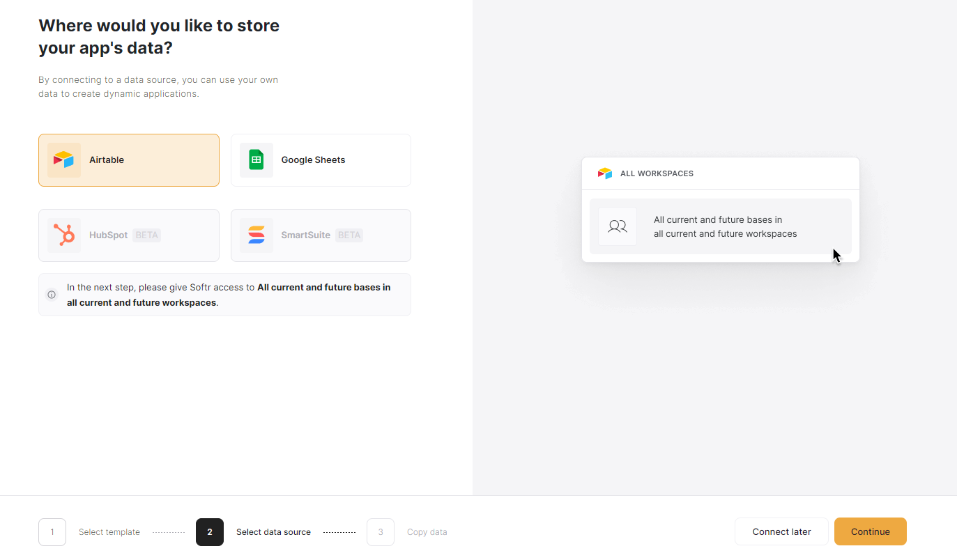
Task: Click the Select data source step label
Action: click(273, 532)
